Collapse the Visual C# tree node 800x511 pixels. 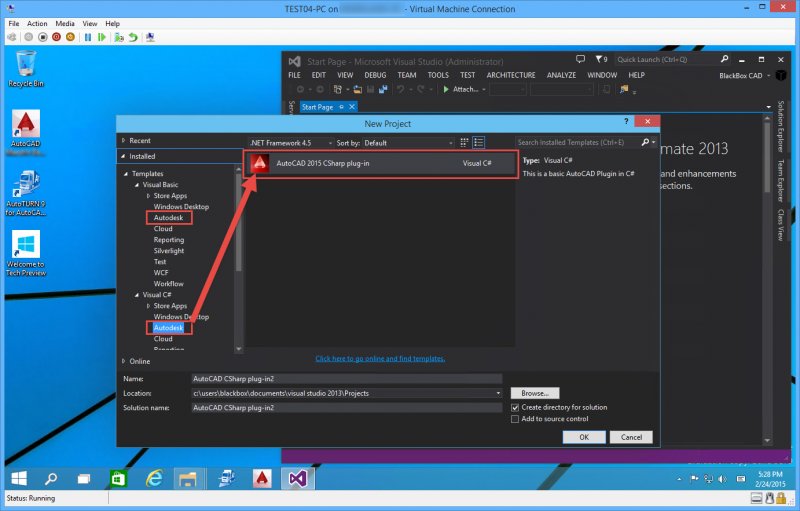pyautogui.click(x=137, y=295)
